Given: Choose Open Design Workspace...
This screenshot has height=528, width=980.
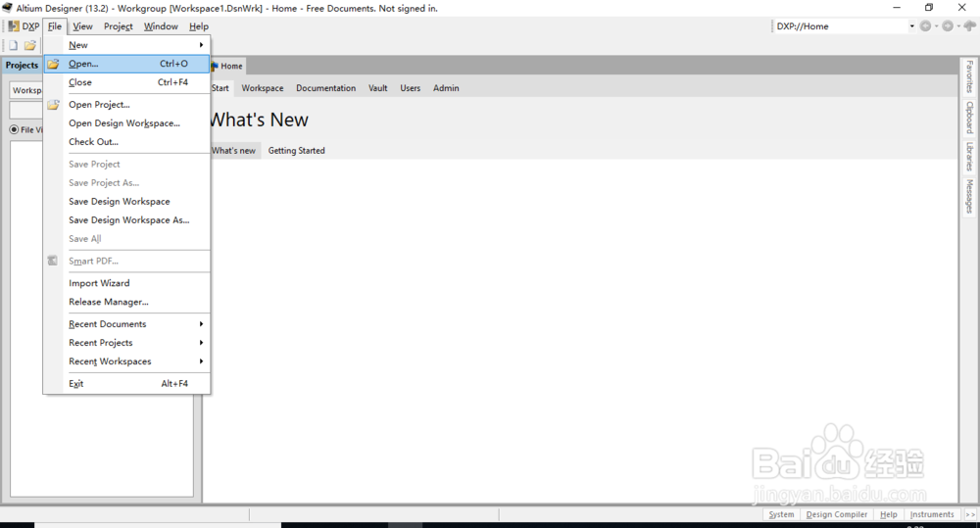Looking at the screenshot, I should pyautogui.click(x=126, y=123).
